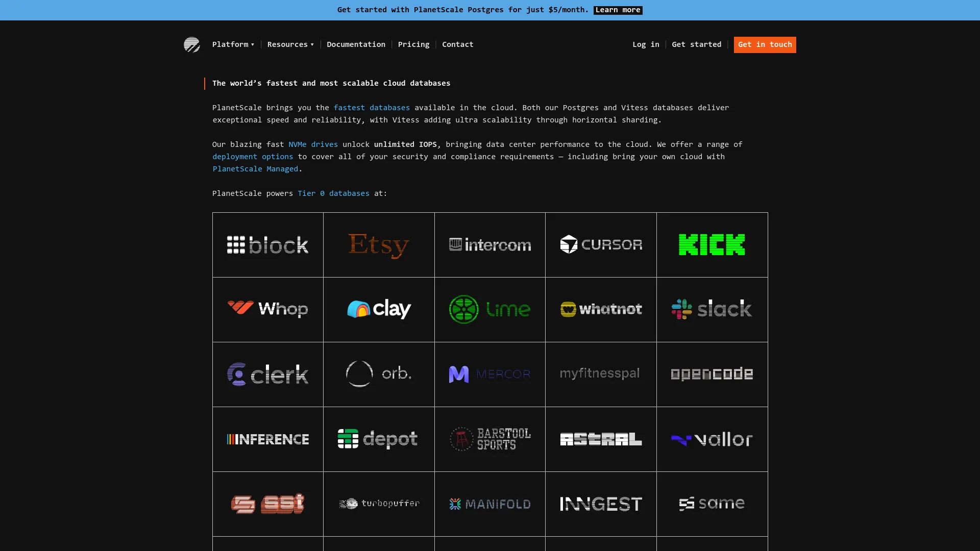The width and height of the screenshot is (980, 551).
Task: Follow the fastest databases link
Action: tap(372, 108)
